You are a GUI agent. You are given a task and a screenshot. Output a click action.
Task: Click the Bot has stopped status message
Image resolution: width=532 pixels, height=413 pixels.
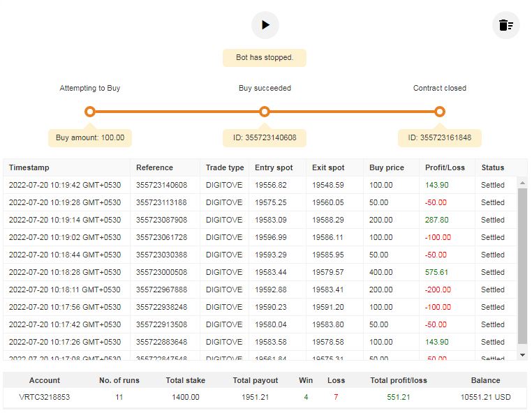[x=264, y=57]
